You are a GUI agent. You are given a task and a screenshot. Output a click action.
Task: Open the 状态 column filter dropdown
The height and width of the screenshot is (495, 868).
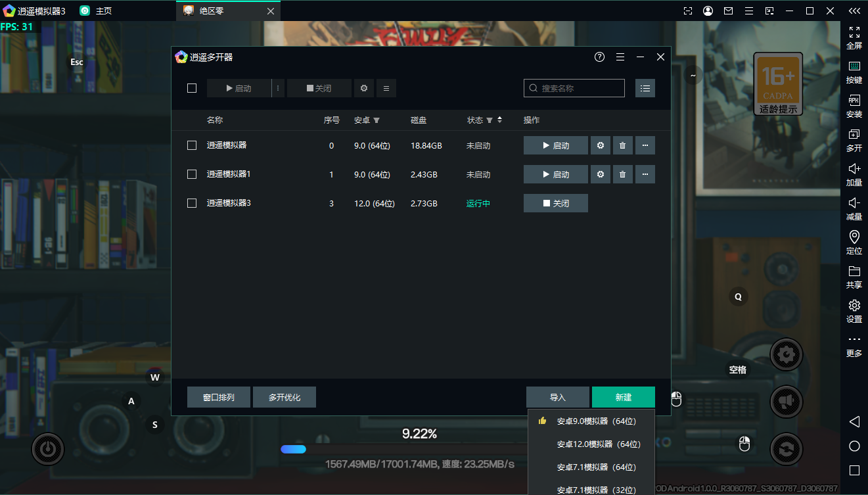pyautogui.click(x=490, y=121)
